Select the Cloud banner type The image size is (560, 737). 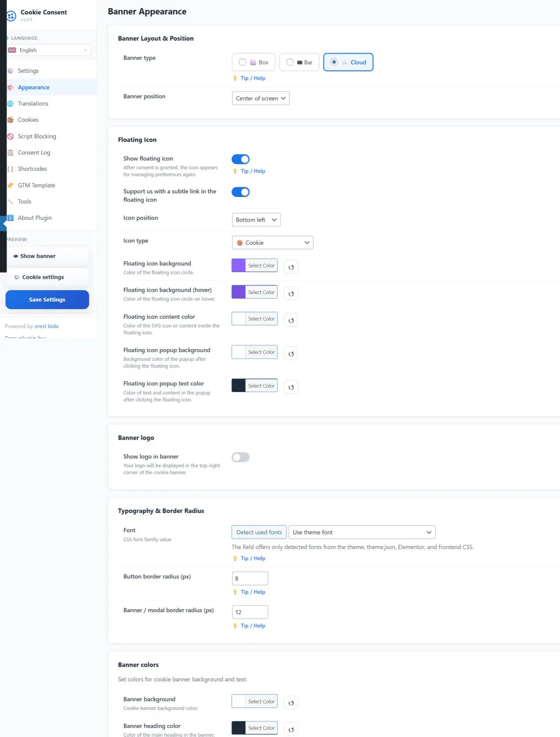[x=348, y=62]
